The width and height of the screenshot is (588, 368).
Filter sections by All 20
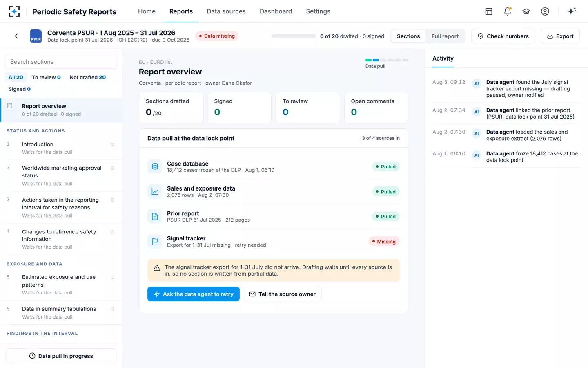coord(16,77)
